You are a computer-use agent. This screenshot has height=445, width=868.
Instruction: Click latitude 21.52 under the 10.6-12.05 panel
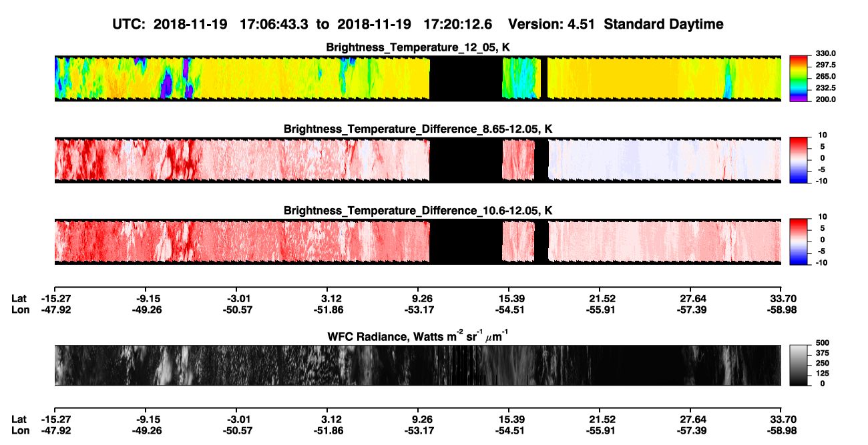click(x=602, y=298)
